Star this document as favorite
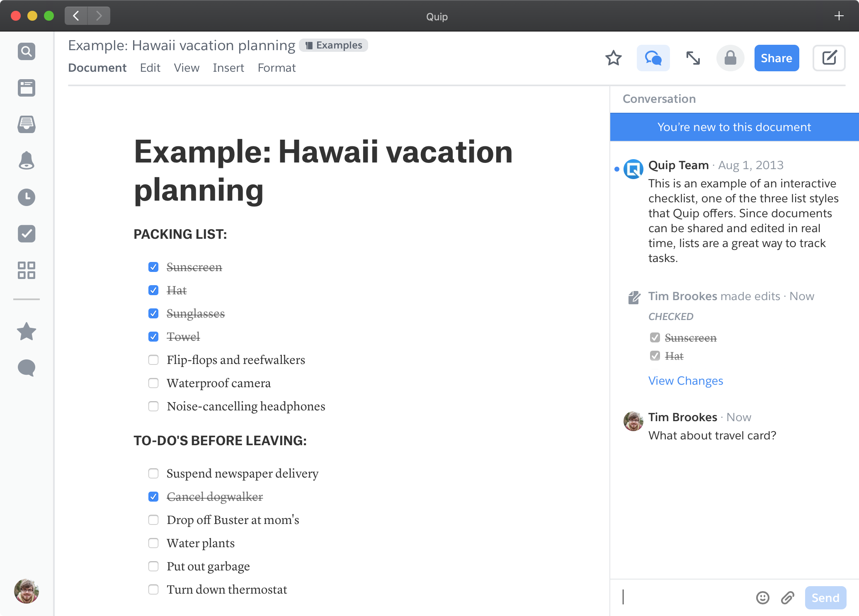Image resolution: width=859 pixels, height=616 pixels. (x=613, y=58)
